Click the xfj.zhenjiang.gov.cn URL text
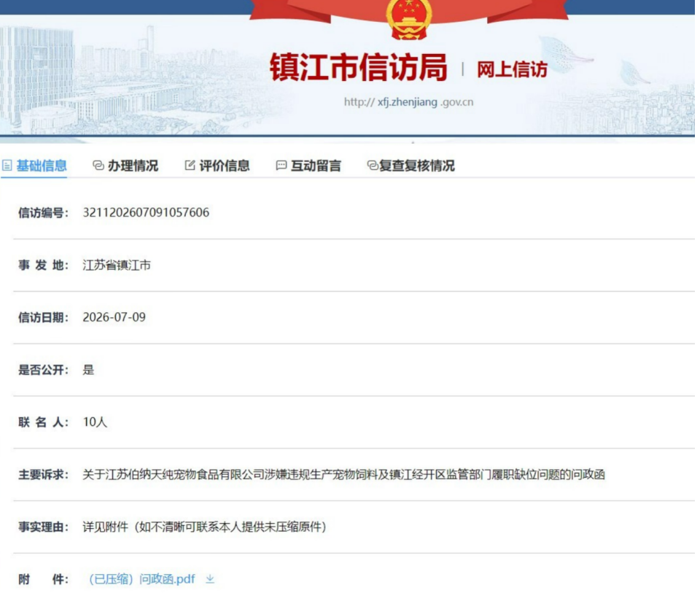Viewport: 700px width, 601px height. click(408, 102)
